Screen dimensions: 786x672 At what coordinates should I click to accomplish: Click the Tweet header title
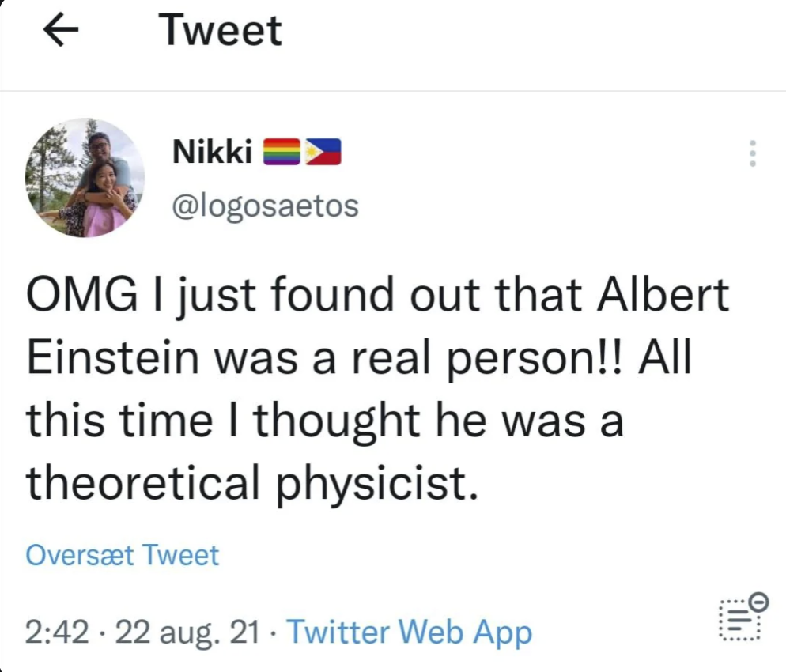click(x=221, y=32)
